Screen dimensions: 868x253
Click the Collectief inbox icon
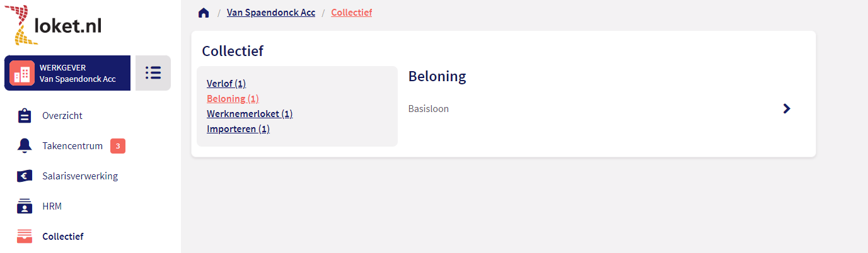[25, 237]
